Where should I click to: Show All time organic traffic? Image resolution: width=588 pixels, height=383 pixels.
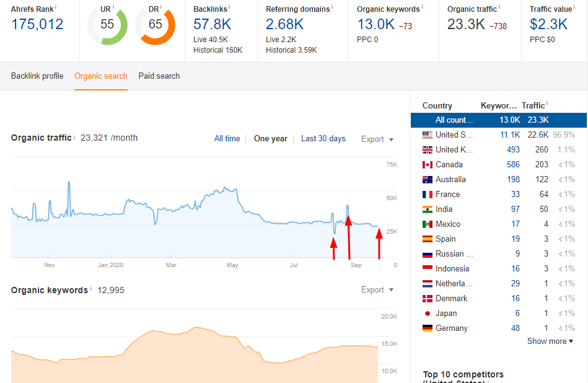(x=227, y=138)
